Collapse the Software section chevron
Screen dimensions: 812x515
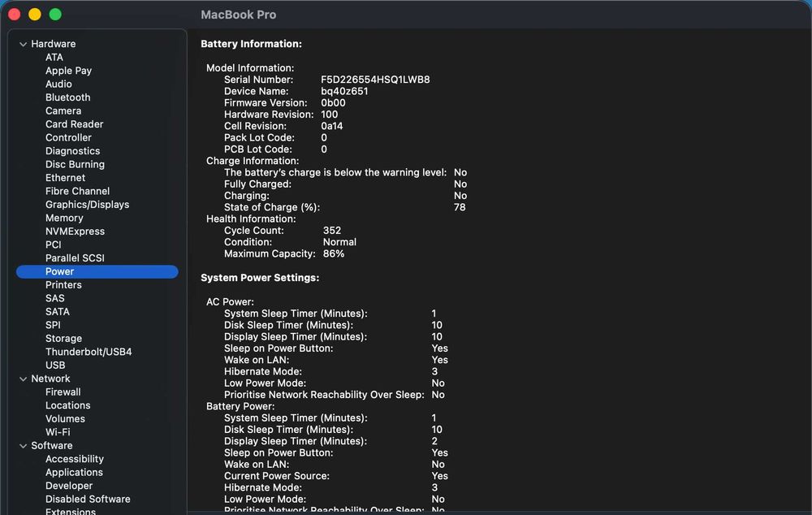23,446
